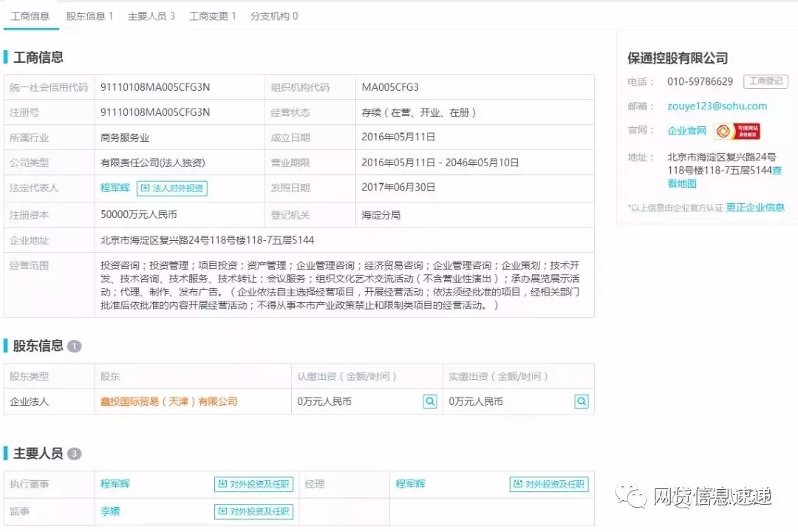
Task: Click 对外投资及任职 button for 监事 李媛
Action: click(254, 511)
